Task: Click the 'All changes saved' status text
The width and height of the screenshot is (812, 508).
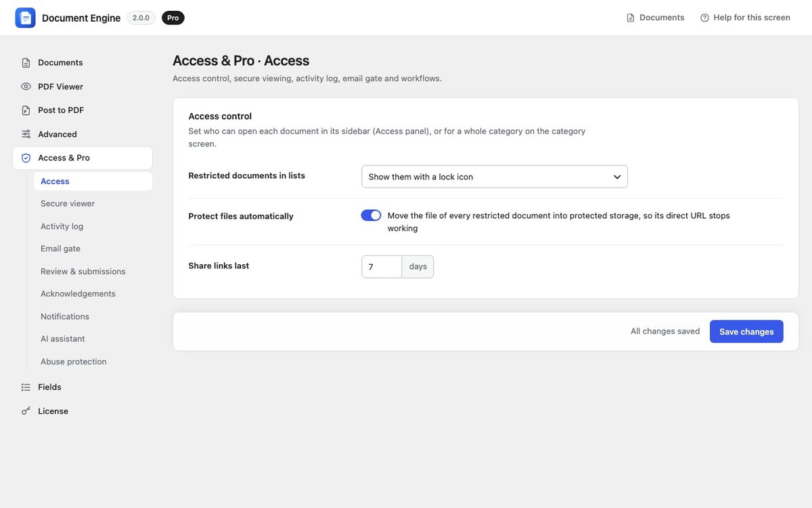Action: click(x=665, y=331)
